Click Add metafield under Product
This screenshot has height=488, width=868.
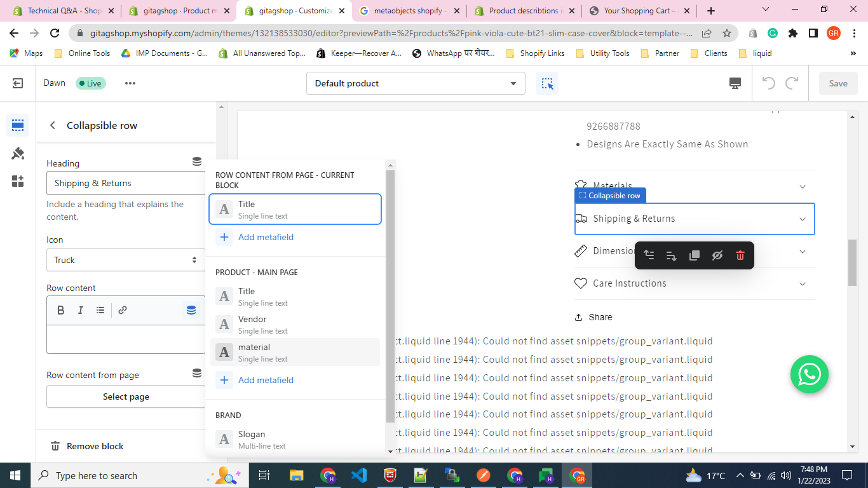[255, 380]
